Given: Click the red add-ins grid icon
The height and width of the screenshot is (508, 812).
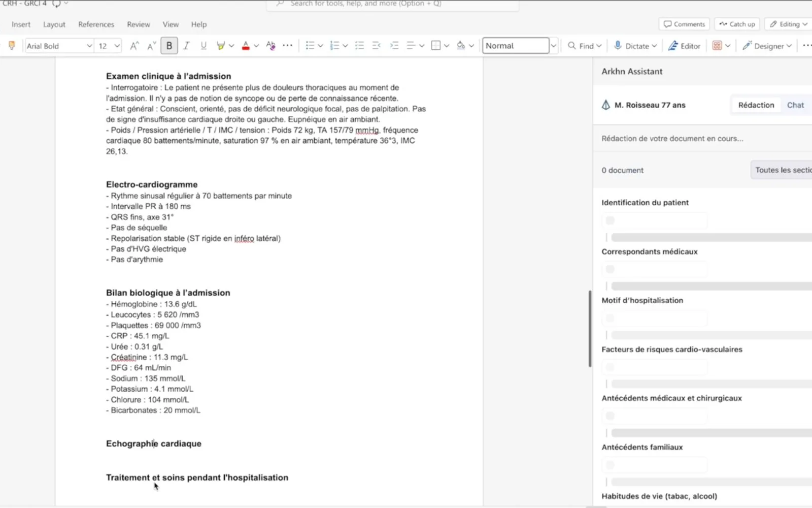Looking at the screenshot, I should [717, 46].
